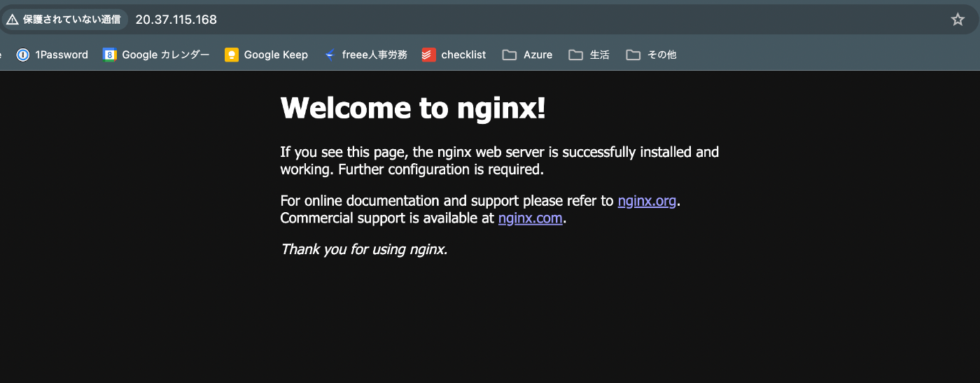Screen dimensions: 980x383
Task: Expand the 生活 bookmarks folder
Action: tap(589, 55)
